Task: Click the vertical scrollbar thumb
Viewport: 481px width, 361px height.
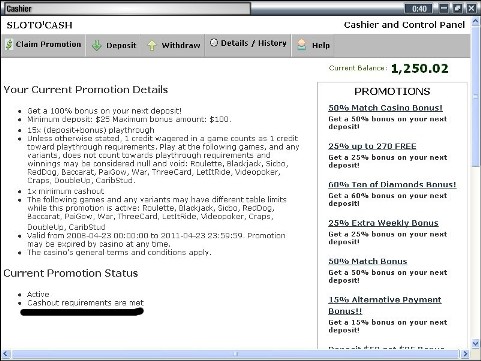Action: point(476,97)
